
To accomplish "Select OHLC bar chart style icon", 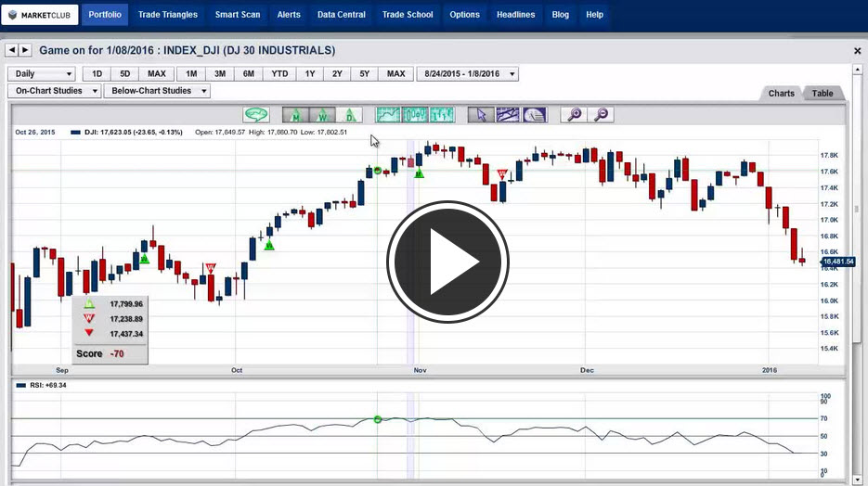I will click(442, 115).
